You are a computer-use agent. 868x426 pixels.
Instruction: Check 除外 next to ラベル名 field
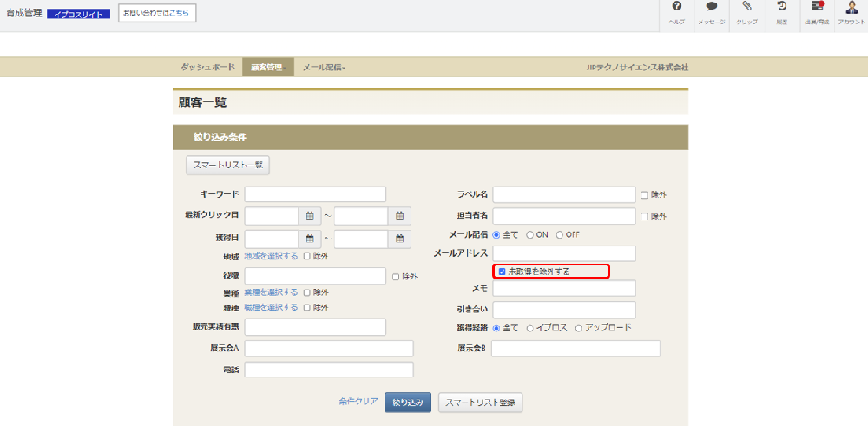(x=644, y=194)
